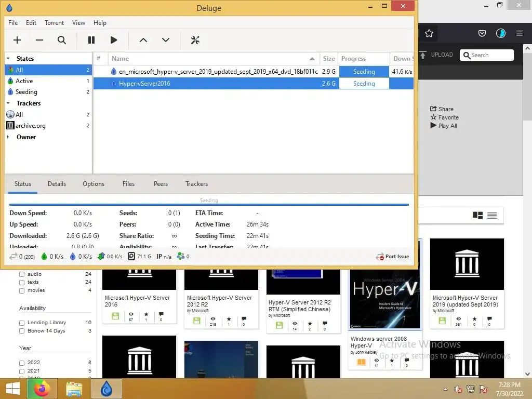Click Deluge icon on the taskbar
Viewport: 532px width, 399px height.
107,389
